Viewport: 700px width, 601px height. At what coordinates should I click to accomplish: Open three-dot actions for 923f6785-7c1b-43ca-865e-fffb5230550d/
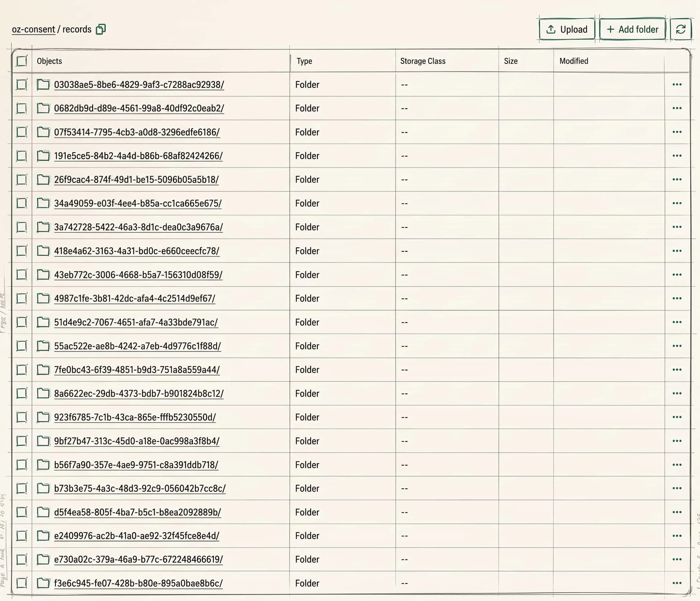tap(677, 417)
